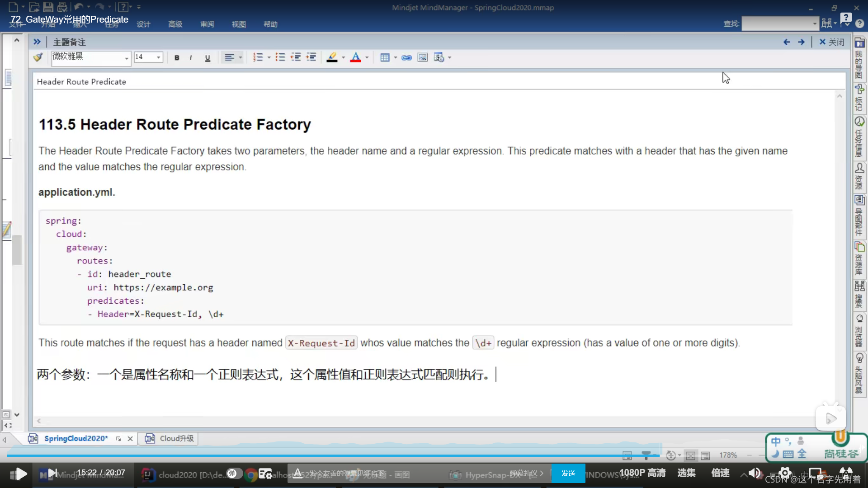Toggle italic formatting in notes toolbar
This screenshot has height=488, width=868.
[x=191, y=57]
